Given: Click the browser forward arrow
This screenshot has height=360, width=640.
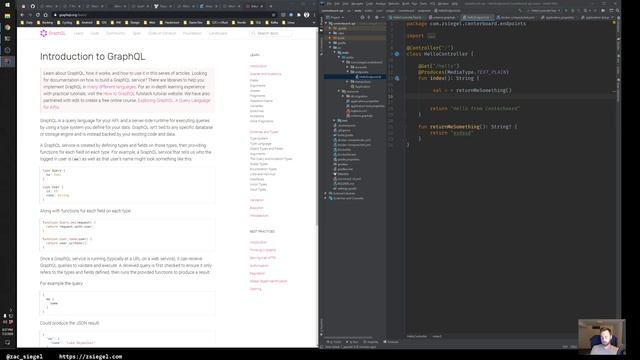Looking at the screenshot, I should click(x=30, y=15).
